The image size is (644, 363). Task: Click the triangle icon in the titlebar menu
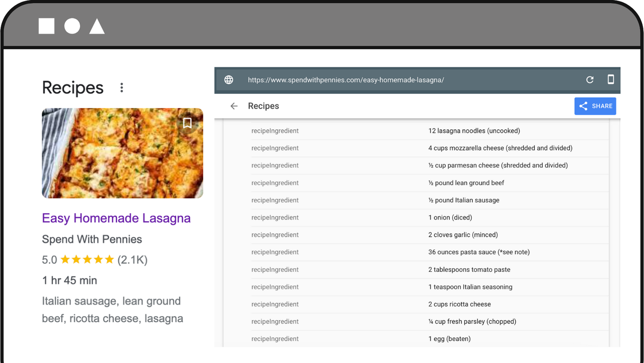pos(97,26)
